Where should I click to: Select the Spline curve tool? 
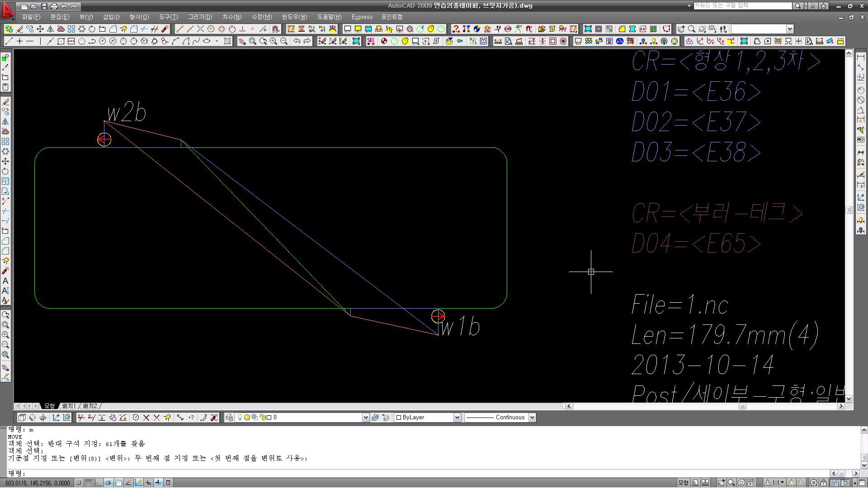pos(196,41)
